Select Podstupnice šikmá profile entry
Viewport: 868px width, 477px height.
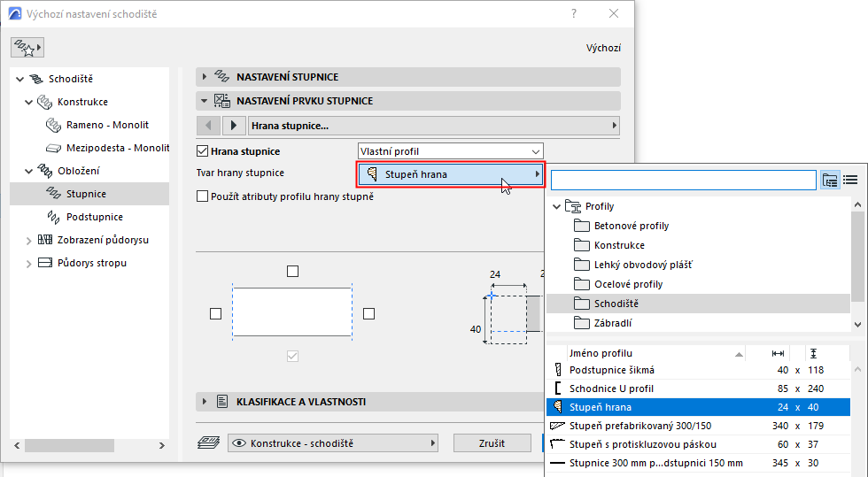pos(611,369)
